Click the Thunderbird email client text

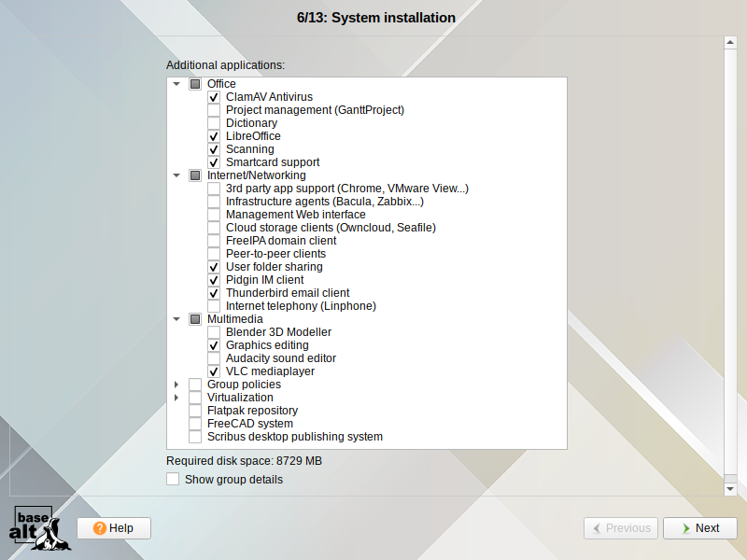point(288,293)
